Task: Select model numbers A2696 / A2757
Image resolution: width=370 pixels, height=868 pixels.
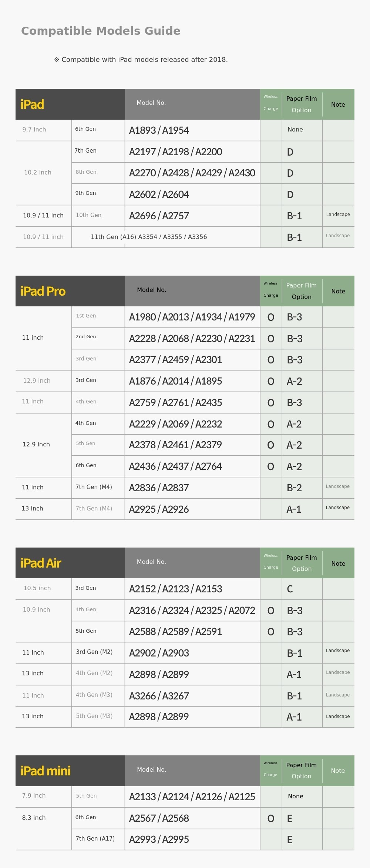Action: pyautogui.click(x=159, y=216)
